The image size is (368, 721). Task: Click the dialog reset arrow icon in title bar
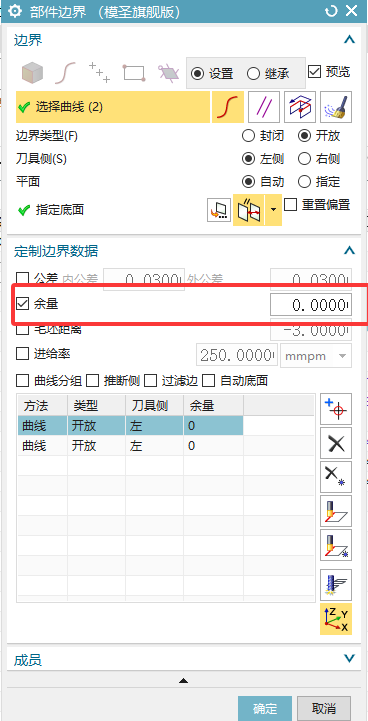(x=331, y=11)
